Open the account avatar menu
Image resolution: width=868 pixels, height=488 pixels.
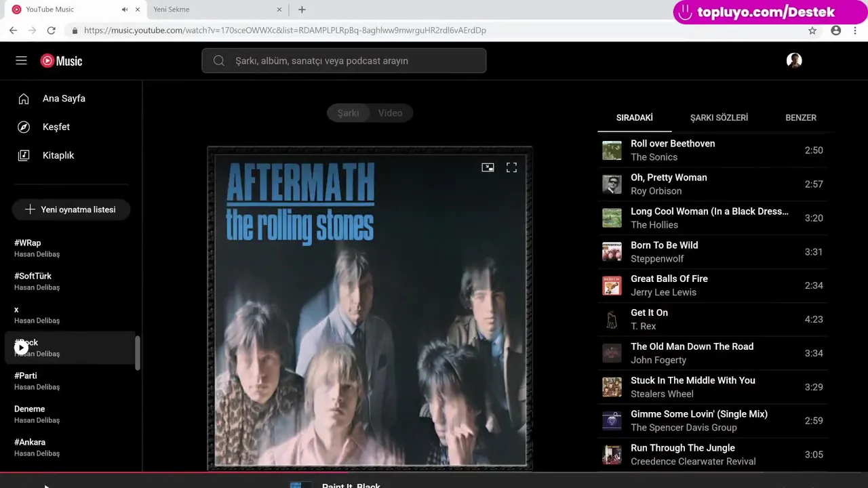(794, 60)
